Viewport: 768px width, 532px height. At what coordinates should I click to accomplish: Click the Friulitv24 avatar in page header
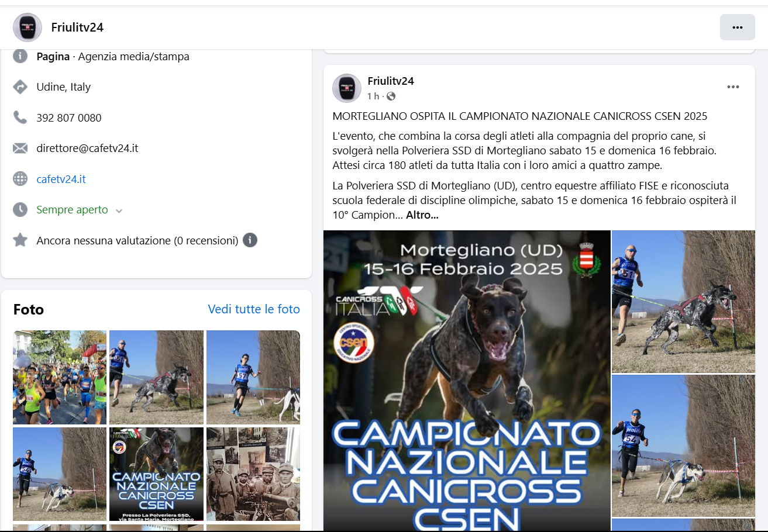point(27,27)
